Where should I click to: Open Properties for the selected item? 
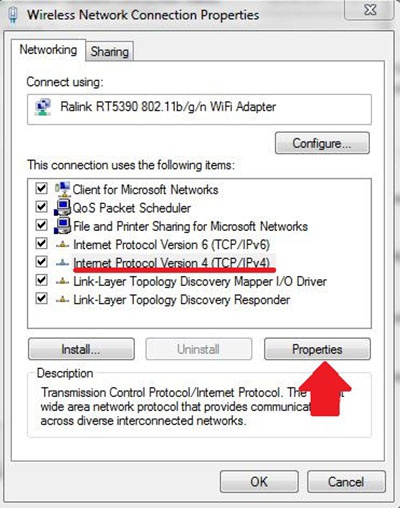317,349
